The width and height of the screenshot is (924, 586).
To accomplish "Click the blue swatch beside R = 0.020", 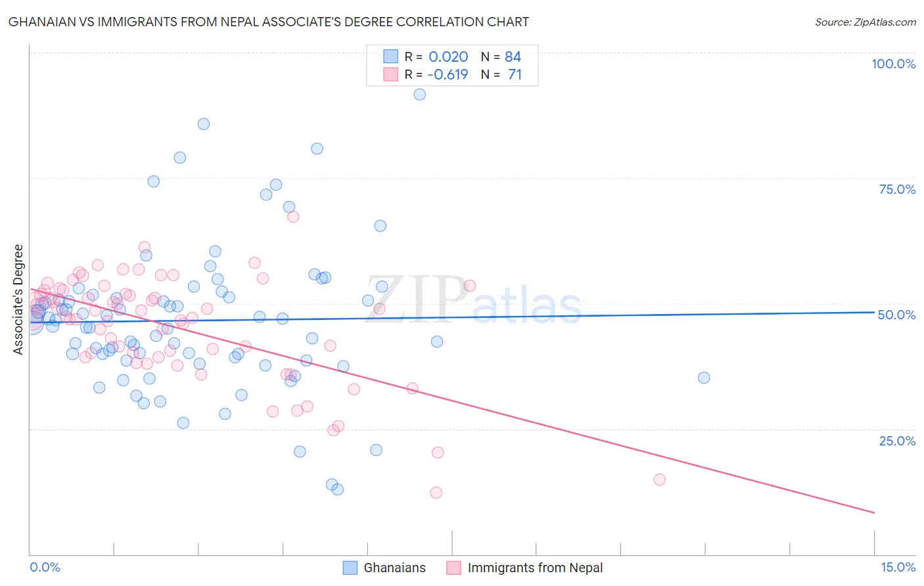I will coord(391,56).
